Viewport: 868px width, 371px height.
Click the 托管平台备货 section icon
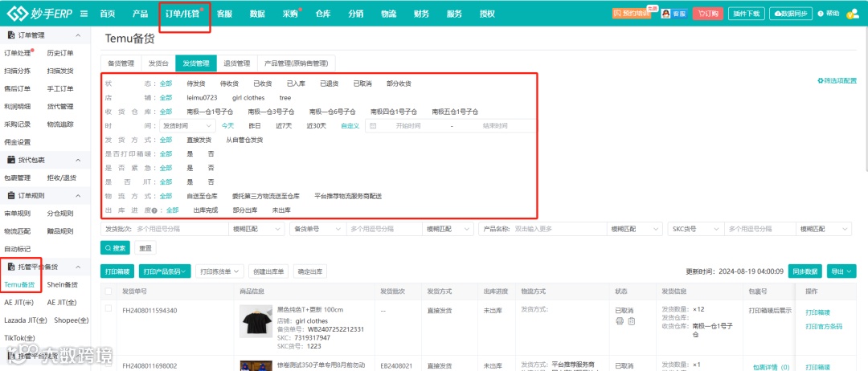coord(11,267)
